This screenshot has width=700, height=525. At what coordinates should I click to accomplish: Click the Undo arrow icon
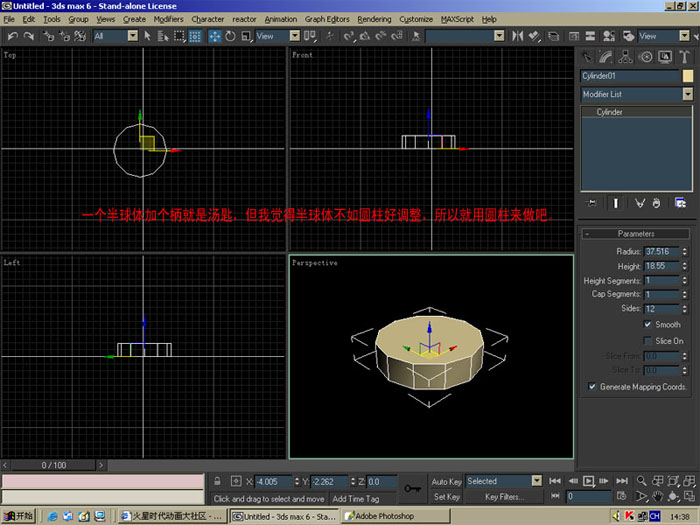(x=12, y=36)
